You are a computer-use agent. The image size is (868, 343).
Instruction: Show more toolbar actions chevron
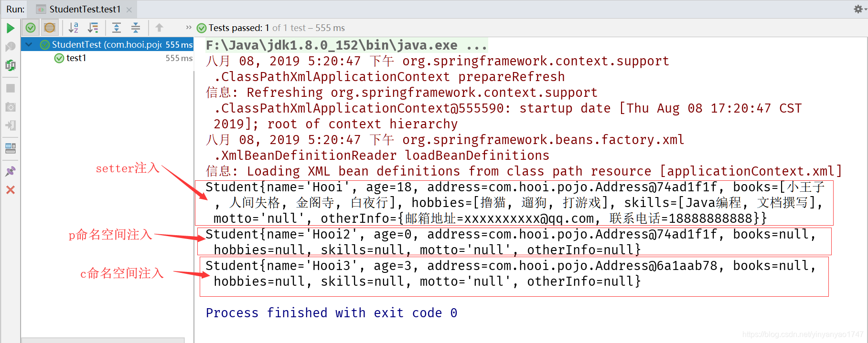(189, 28)
